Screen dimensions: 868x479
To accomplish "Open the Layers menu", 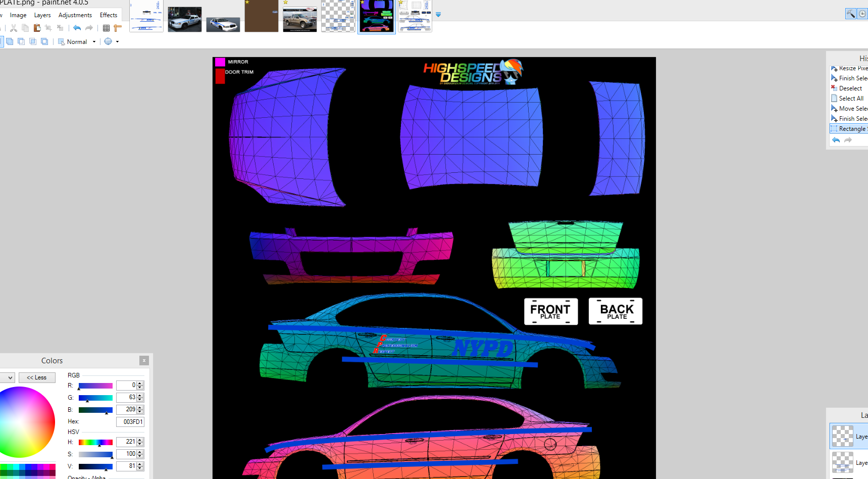I will coord(42,15).
